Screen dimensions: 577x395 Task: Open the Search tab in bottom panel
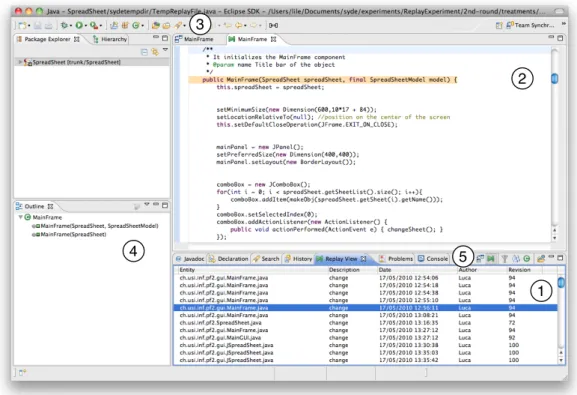click(266, 259)
